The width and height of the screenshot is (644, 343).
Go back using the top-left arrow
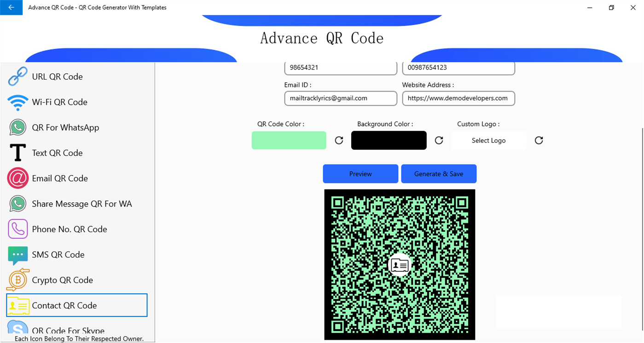[x=11, y=7]
